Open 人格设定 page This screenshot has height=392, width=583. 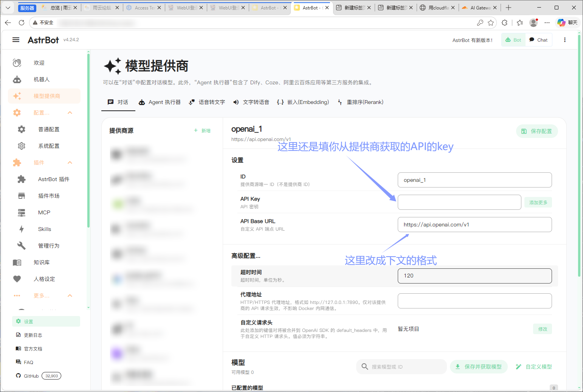[x=44, y=279]
